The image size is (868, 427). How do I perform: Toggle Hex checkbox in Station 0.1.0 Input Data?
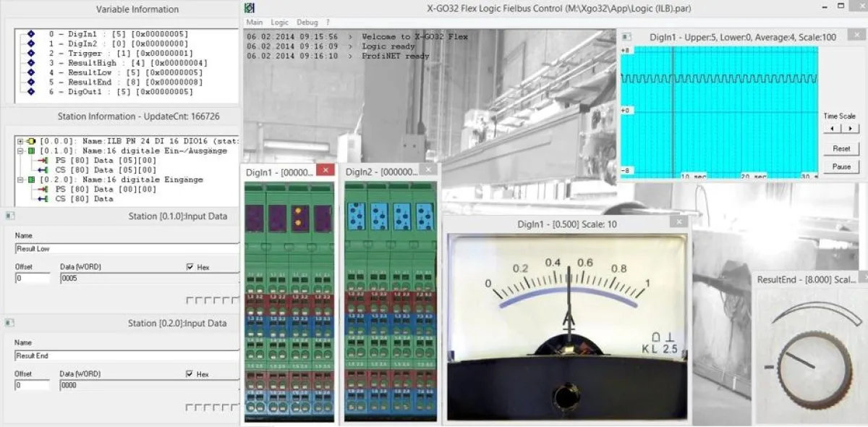(x=190, y=267)
